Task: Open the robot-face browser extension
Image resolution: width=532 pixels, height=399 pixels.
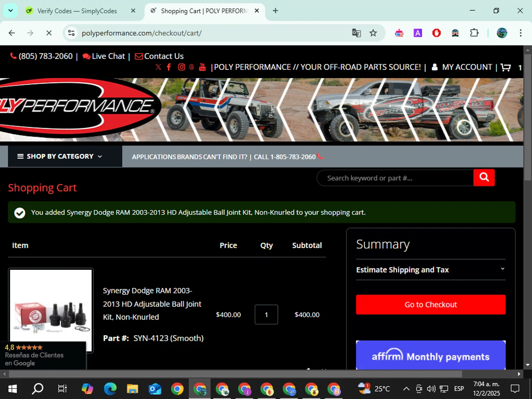Action: pyautogui.click(x=399, y=33)
